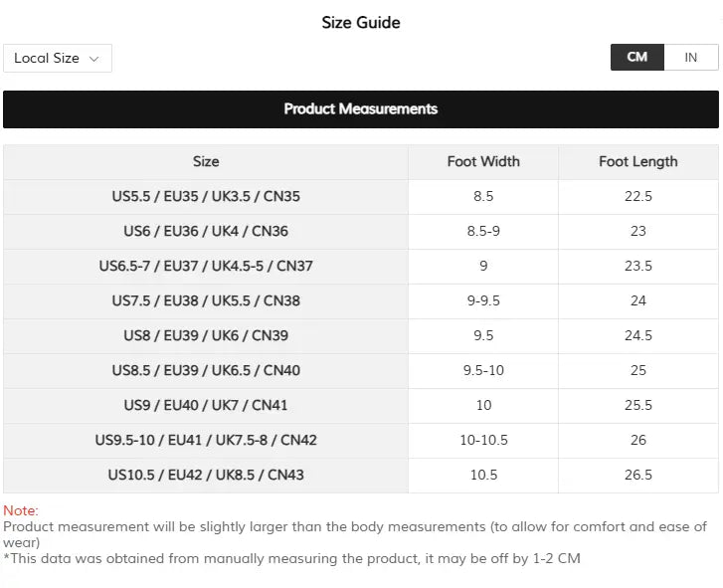
Task: Select the US7.5 / EU38 size row
Action: coord(361,301)
